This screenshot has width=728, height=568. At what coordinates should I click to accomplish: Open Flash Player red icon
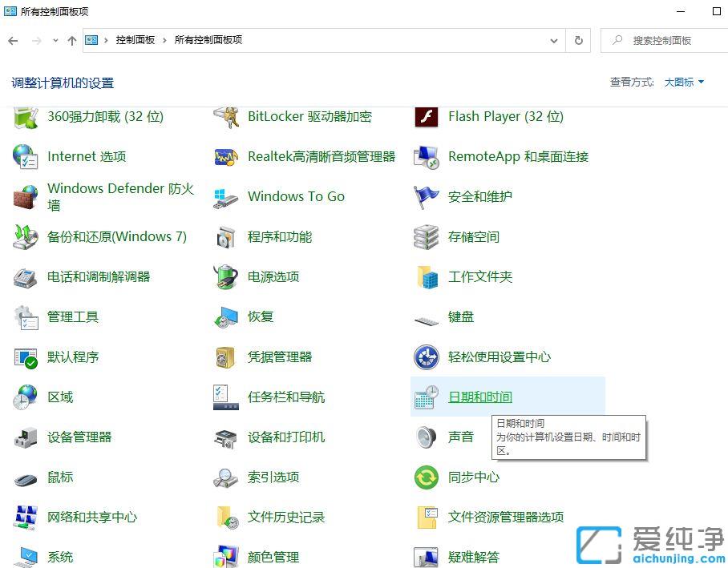click(427, 117)
